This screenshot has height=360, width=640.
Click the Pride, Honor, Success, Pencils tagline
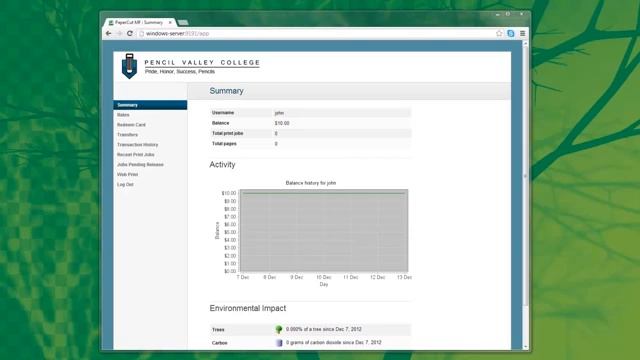180,71
